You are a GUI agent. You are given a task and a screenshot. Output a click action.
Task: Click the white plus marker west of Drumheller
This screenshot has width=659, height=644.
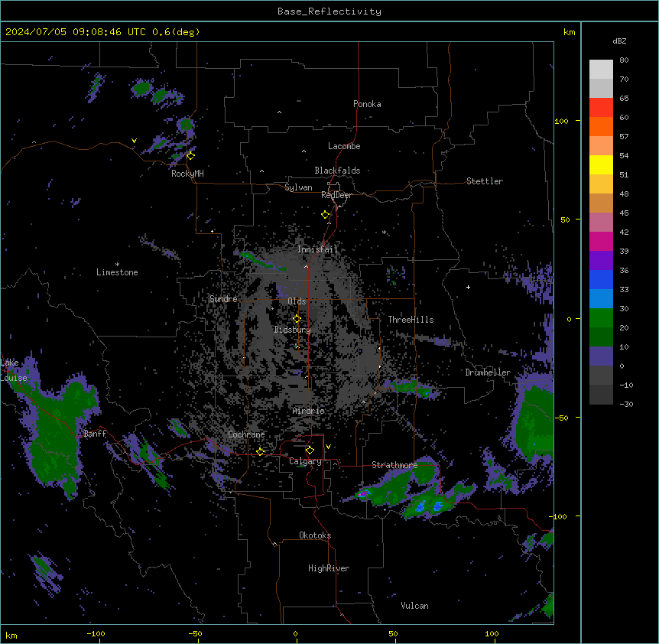(468, 287)
